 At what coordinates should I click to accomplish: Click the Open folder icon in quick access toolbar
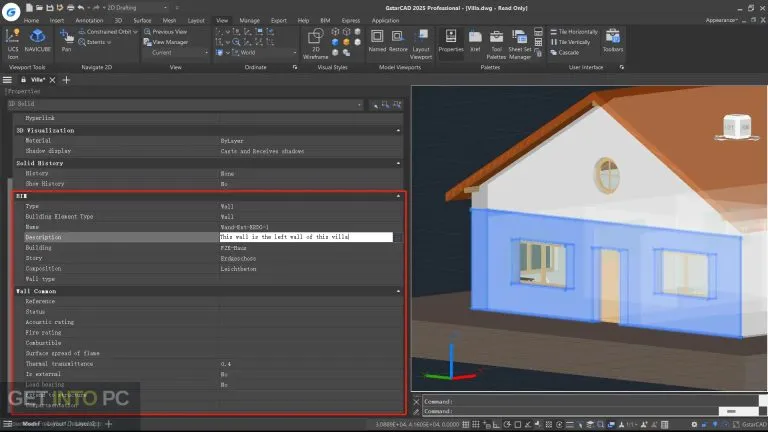tap(39, 7)
